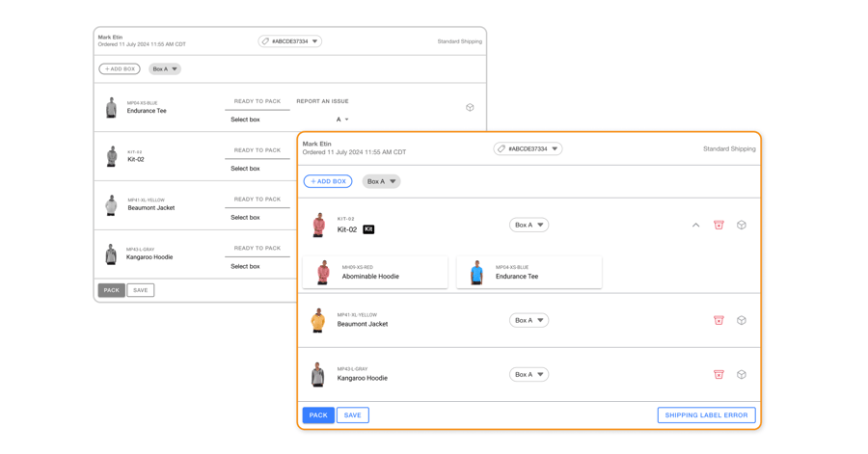Image resolution: width=868 pixels, height=454 pixels.
Task: Click the box icon in gray Endurance Tee row
Action: (x=470, y=107)
